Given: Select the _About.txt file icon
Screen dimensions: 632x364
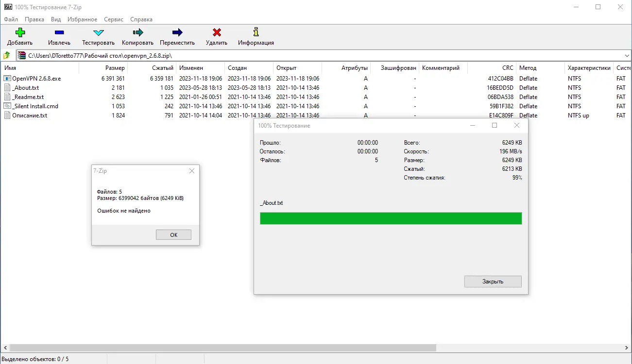Looking at the screenshot, I should tap(7, 87).
